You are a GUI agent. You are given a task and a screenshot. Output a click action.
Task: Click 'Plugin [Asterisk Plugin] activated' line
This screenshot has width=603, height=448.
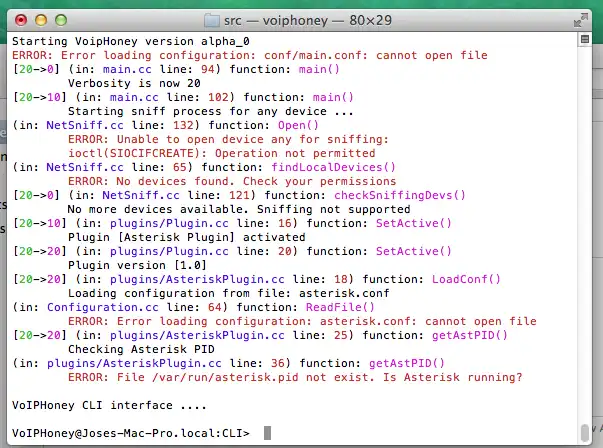coord(187,237)
